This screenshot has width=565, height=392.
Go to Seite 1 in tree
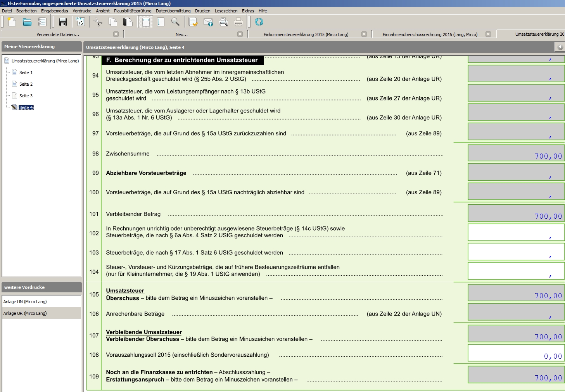click(26, 73)
